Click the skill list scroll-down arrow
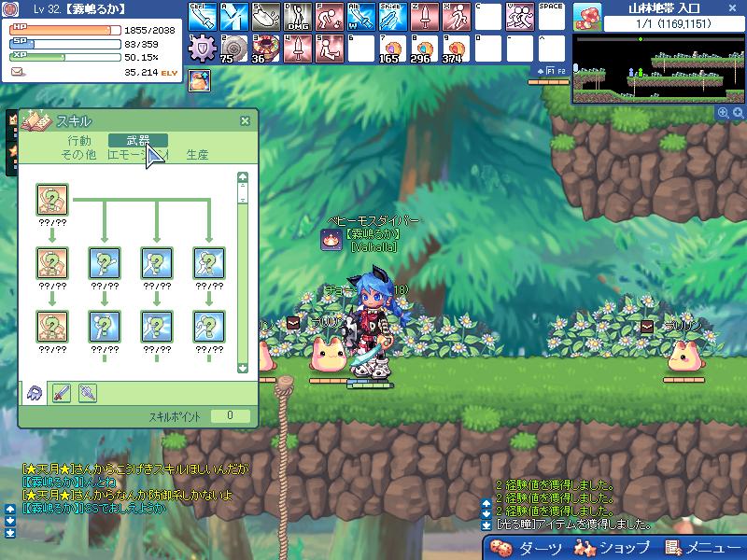This screenshot has width=747, height=560. 243,368
